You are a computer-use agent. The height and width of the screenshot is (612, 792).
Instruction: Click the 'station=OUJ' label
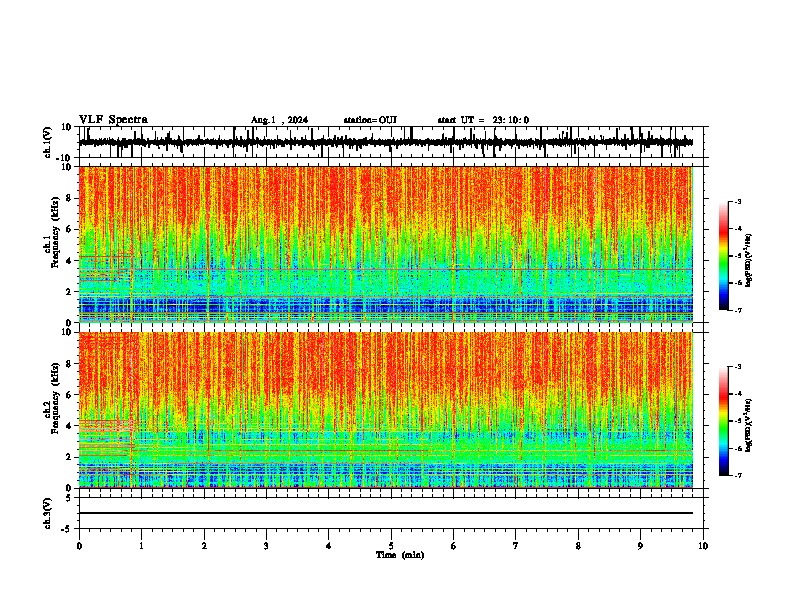coord(370,120)
